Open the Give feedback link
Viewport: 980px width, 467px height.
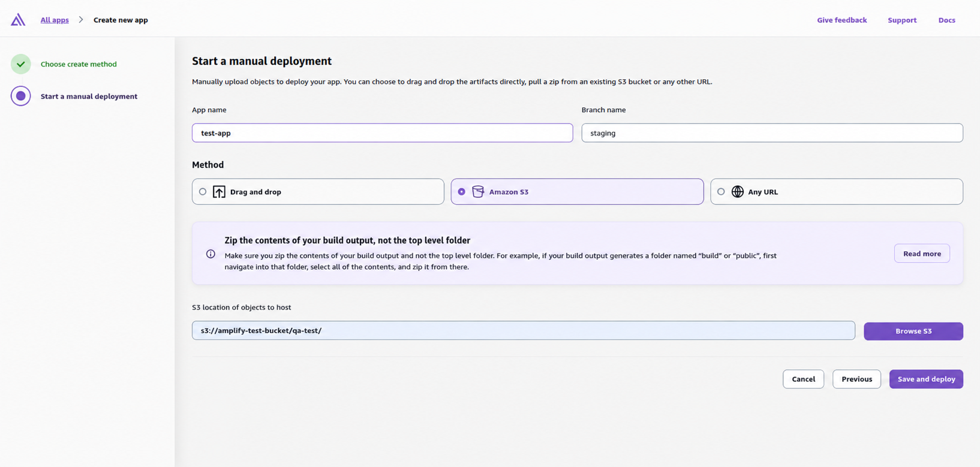[x=841, y=20]
